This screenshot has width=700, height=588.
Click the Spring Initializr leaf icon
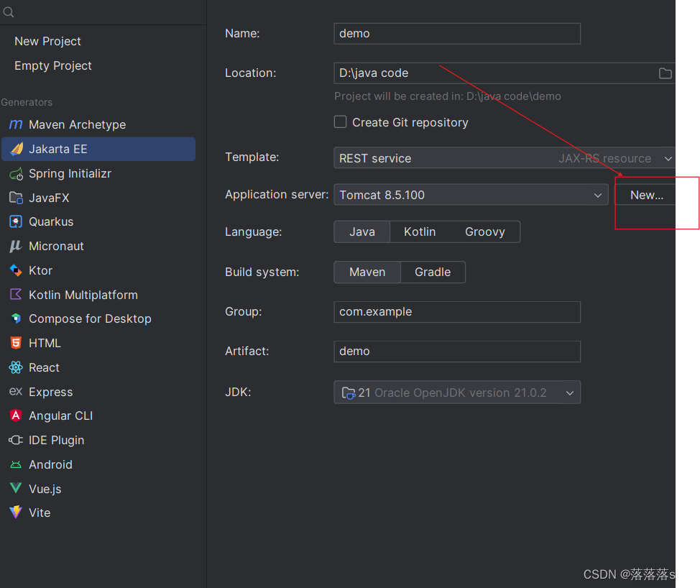(x=16, y=174)
